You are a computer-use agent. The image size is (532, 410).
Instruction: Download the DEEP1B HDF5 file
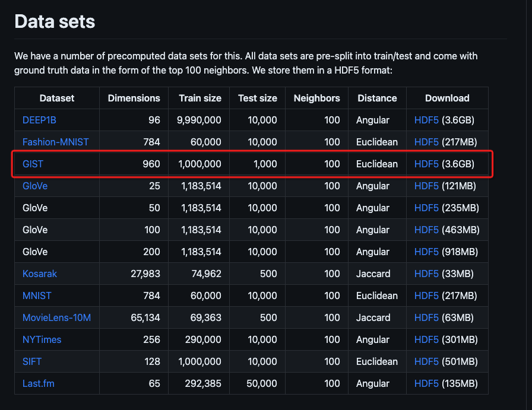click(426, 120)
